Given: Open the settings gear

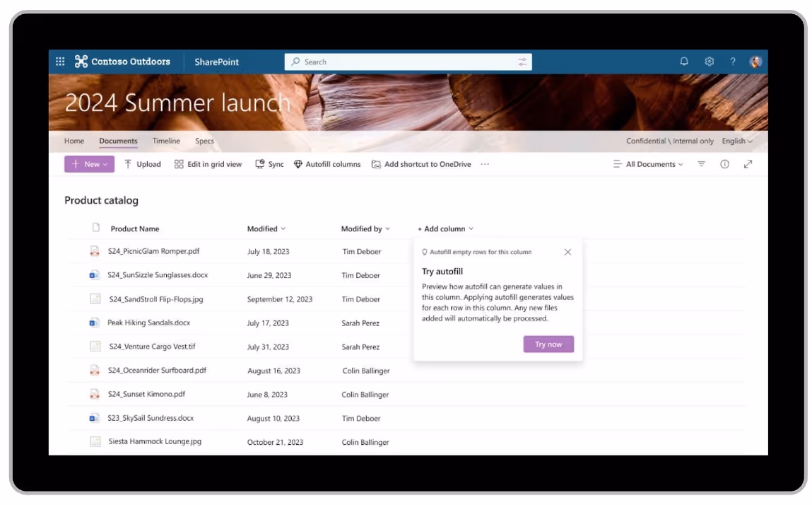Looking at the screenshot, I should (709, 62).
